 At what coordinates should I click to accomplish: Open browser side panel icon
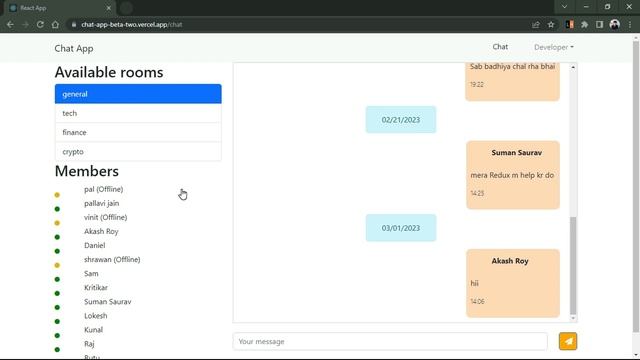pos(599,24)
